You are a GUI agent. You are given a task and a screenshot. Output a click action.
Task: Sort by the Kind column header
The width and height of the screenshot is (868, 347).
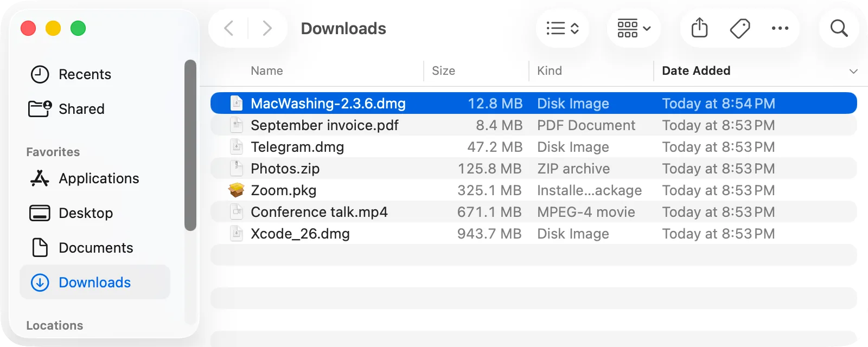coord(550,70)
